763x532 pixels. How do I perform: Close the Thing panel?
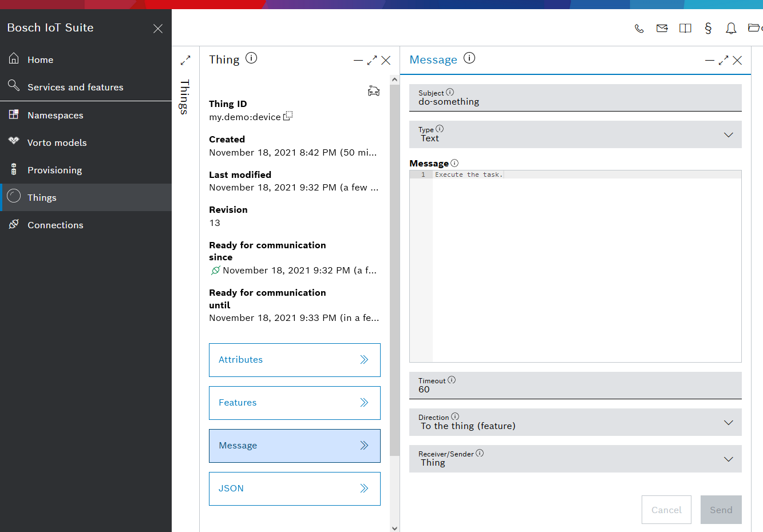(386, 60)
